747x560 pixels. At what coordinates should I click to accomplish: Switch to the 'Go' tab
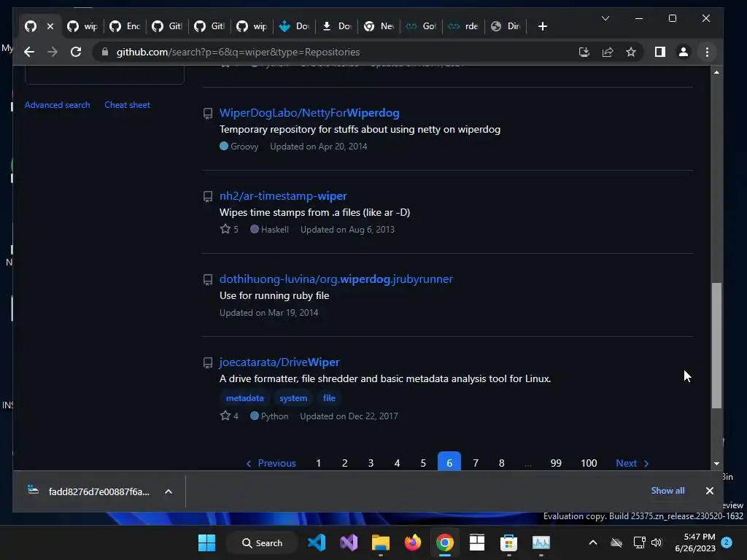[x=422, y=26]
